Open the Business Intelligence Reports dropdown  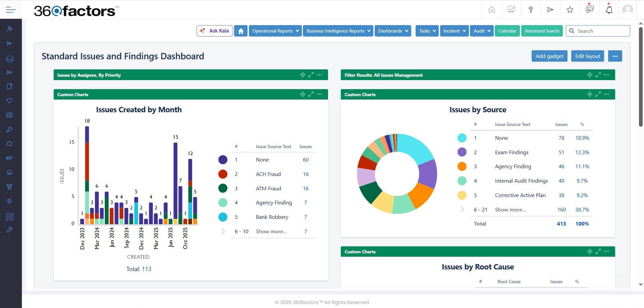click(x=338, y=31)
